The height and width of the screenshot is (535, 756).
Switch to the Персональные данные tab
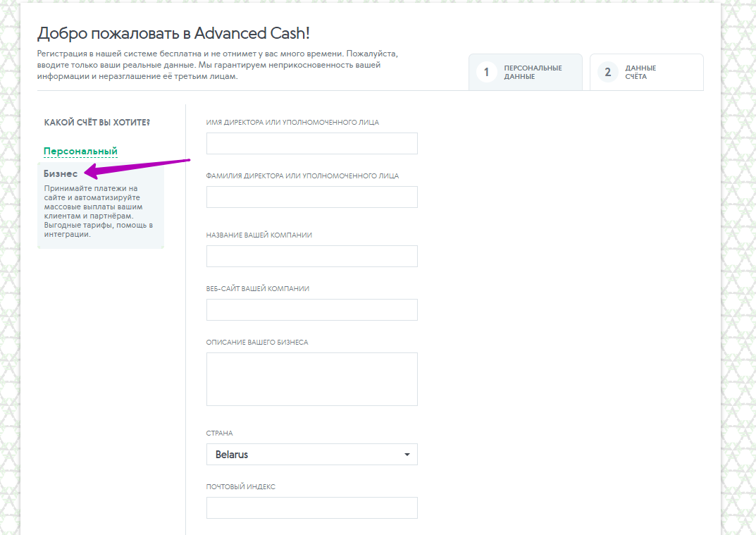(x=526, y=73)
